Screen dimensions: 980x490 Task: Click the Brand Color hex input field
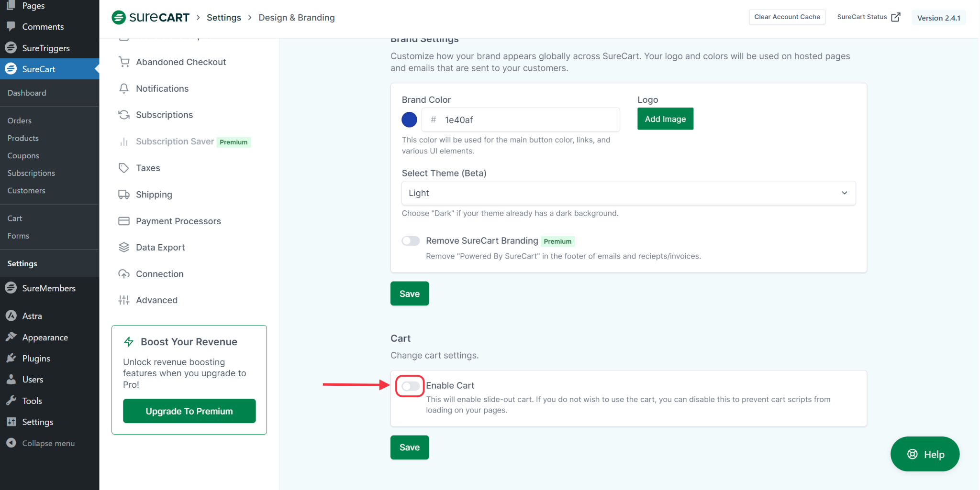pos(521,120)
